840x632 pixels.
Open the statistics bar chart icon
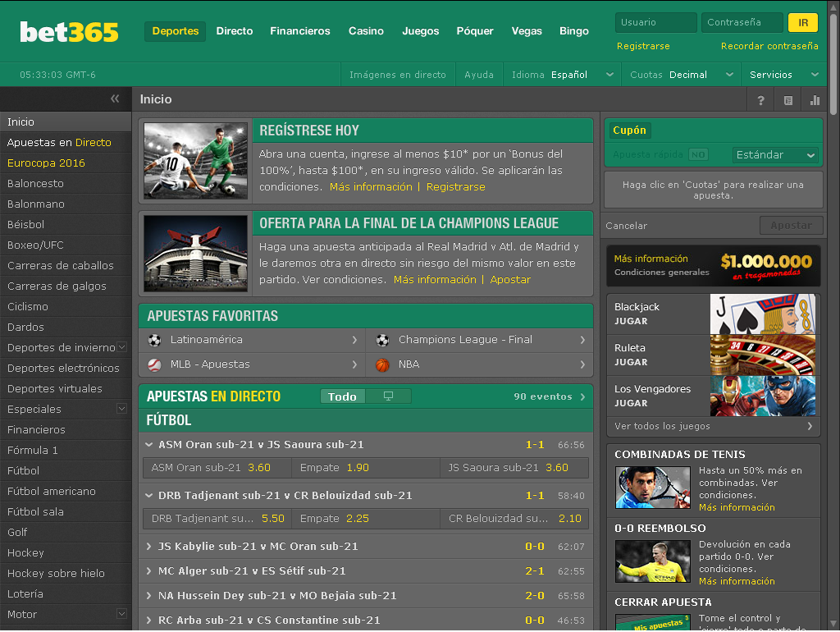(x=815, y=100)
